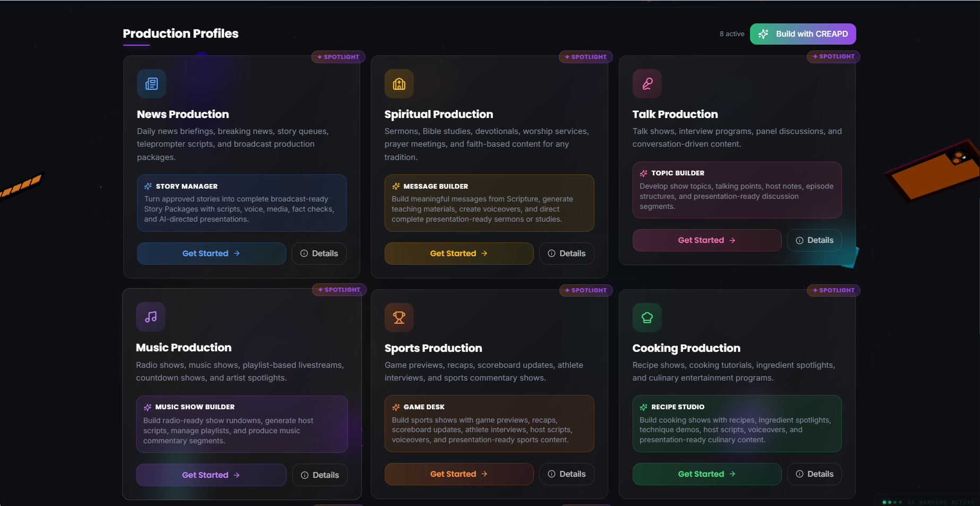980x506 pixels.
Task: Click the Spotlight badge on Music Production
Action: pos(339,290)
